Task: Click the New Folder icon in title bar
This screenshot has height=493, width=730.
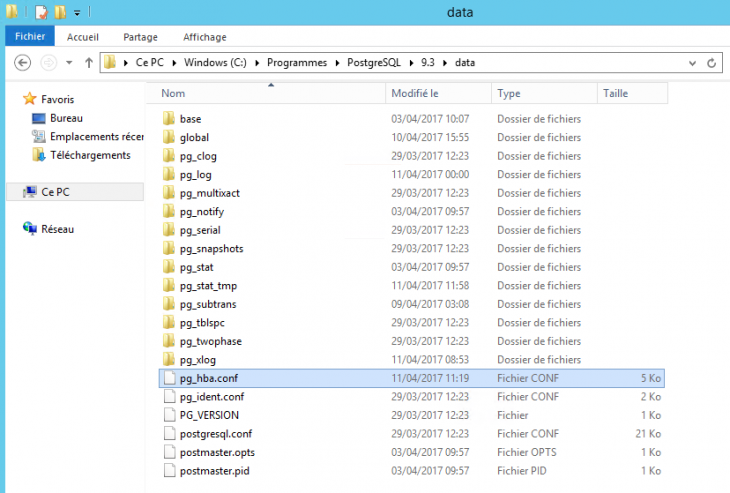Action: [x=60, y=12]
